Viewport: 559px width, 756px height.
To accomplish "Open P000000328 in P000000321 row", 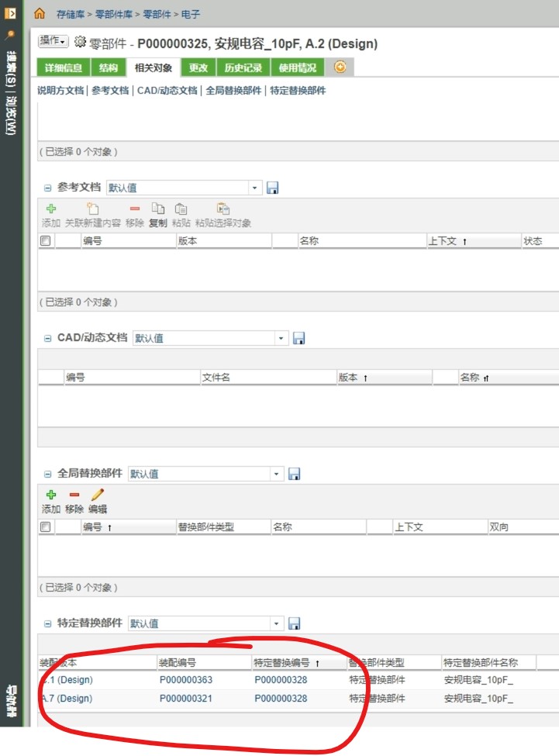I will [281, 698].
